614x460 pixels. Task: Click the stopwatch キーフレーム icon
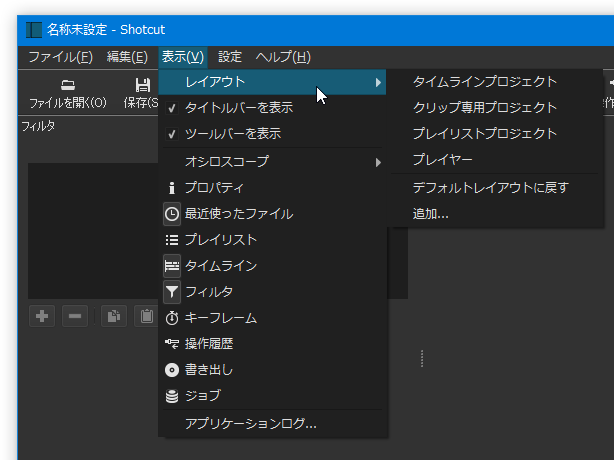(172, 318)
